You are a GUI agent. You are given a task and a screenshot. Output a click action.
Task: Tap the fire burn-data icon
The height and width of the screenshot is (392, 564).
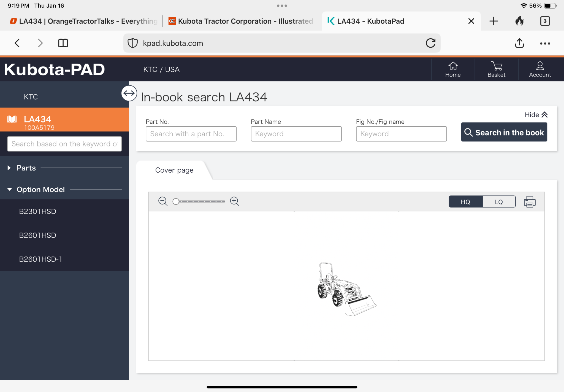point(519,21)
